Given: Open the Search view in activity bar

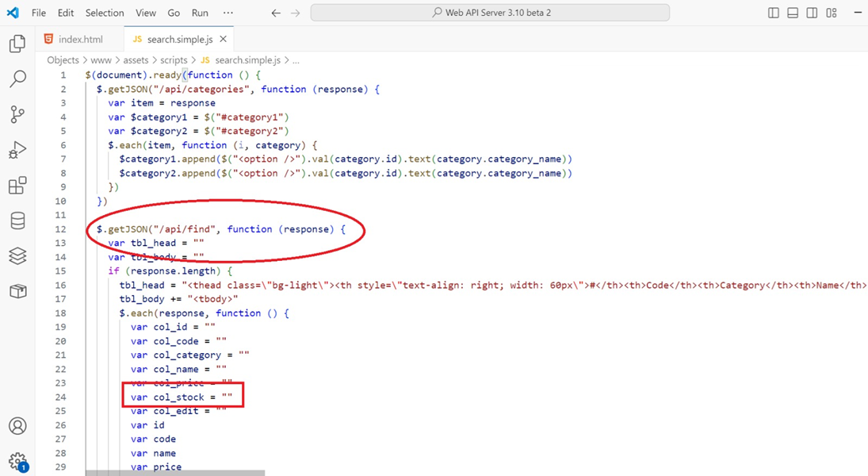Looking at the screenshot, I should coord(17,79).
